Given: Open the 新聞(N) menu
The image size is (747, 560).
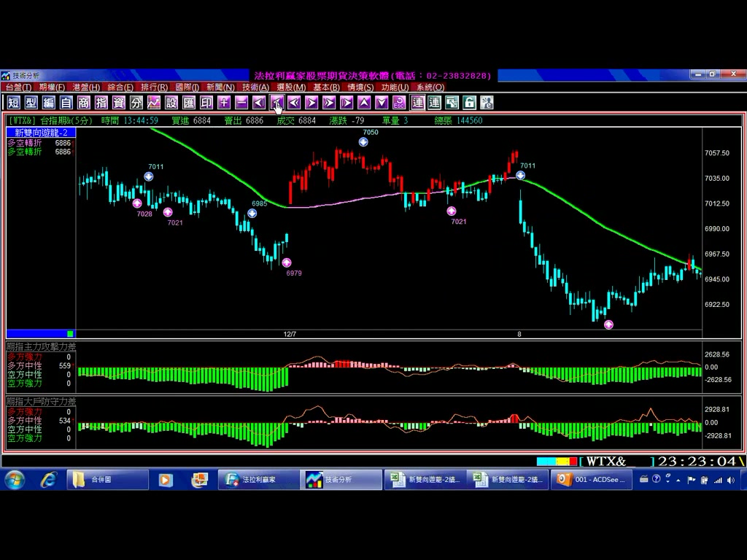Looking at the screenshot, I should tap(220, 87).
